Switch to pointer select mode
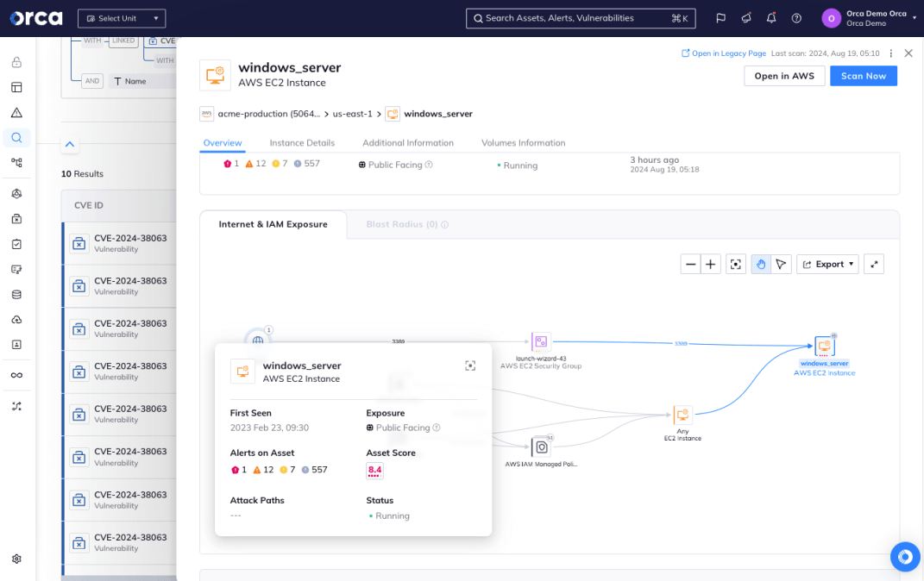Image resolution: width=924 pixels, height=581 pixels. [781, 265]
